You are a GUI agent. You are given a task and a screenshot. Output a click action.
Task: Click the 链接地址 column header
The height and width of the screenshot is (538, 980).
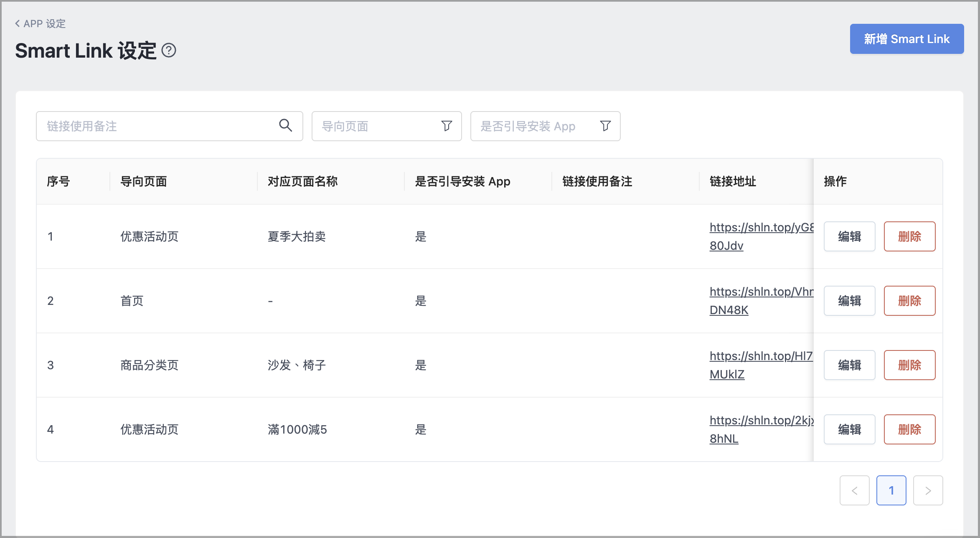pyautogui.click(x=733, y=181)
